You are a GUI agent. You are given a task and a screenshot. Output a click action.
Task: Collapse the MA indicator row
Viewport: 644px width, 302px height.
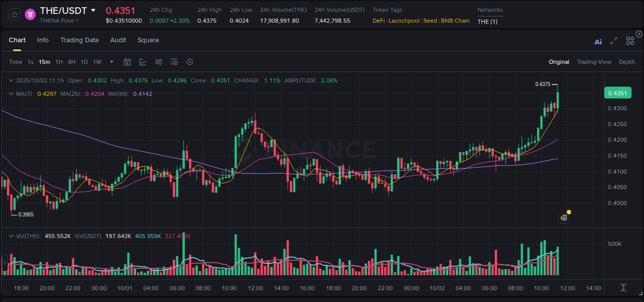11,94
